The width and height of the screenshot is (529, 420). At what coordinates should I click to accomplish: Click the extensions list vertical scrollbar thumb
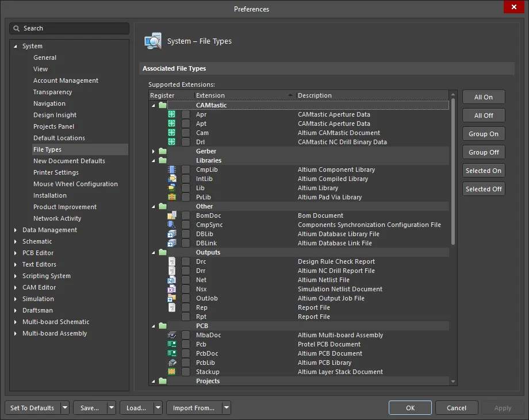tap(453, 172)
